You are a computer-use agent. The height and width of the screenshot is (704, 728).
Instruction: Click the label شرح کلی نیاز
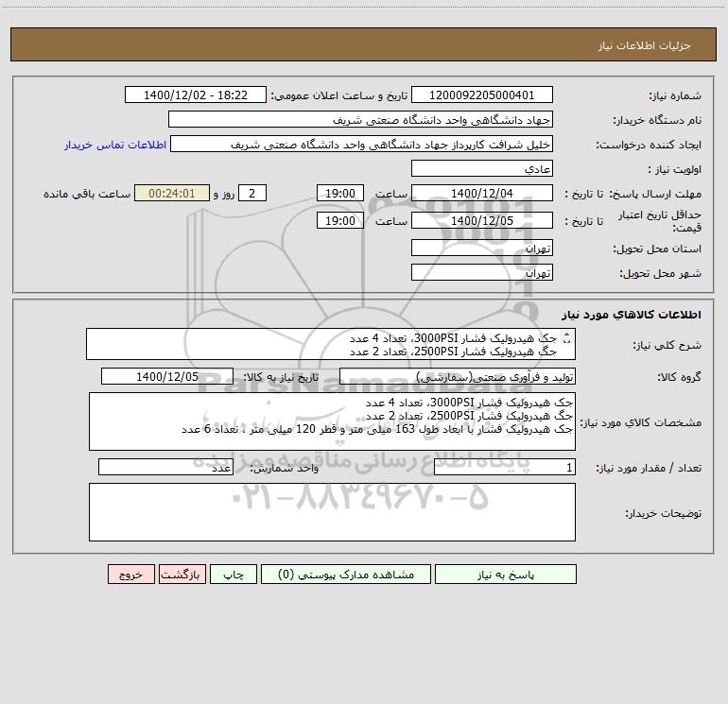667,345
